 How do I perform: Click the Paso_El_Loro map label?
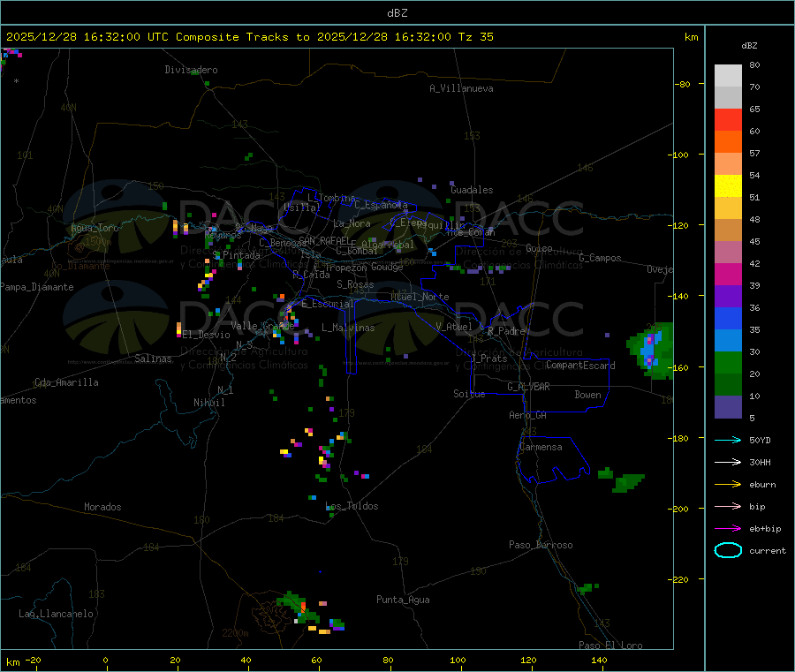point(610,646)
